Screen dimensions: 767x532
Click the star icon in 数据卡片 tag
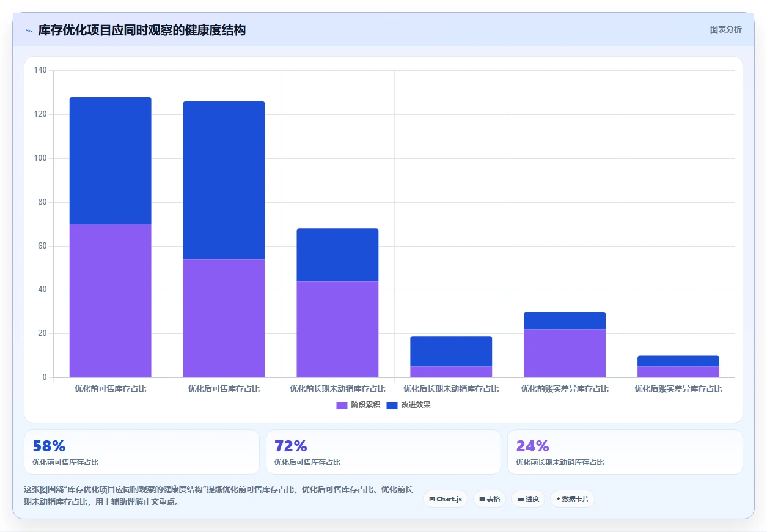[558, 499]
